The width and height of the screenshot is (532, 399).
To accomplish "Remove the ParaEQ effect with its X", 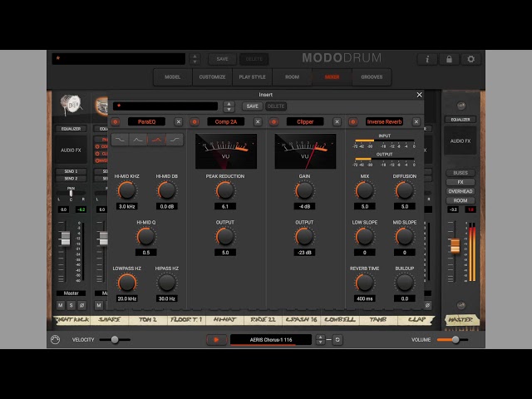I will click(179, 122).
